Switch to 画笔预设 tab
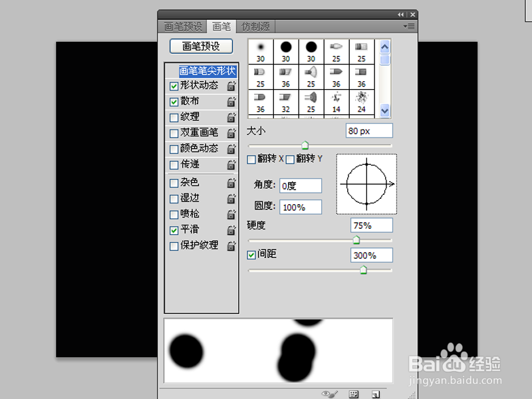Image resolution: width=532 pixels, height=399 pixels. point(183,27)
